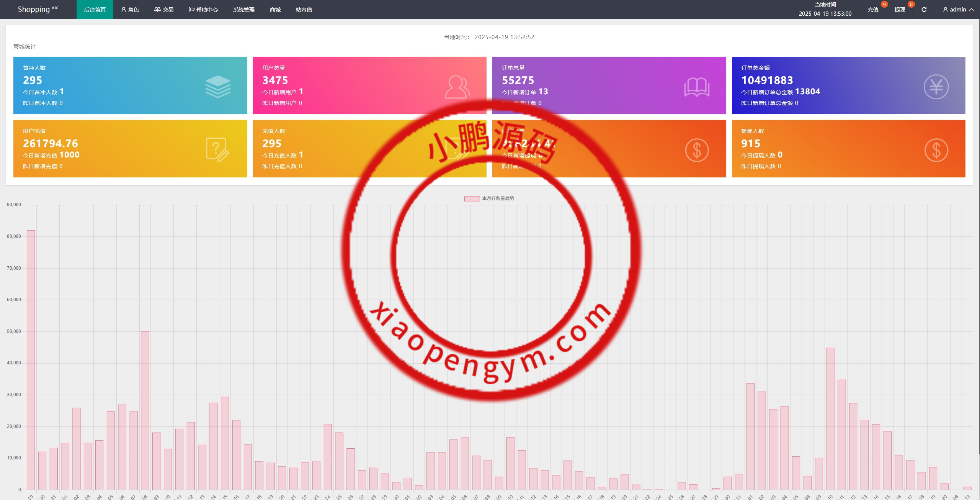The image size is (980, 500).
Task: Click the Shopping V16 logo
Action: point(38,9)
